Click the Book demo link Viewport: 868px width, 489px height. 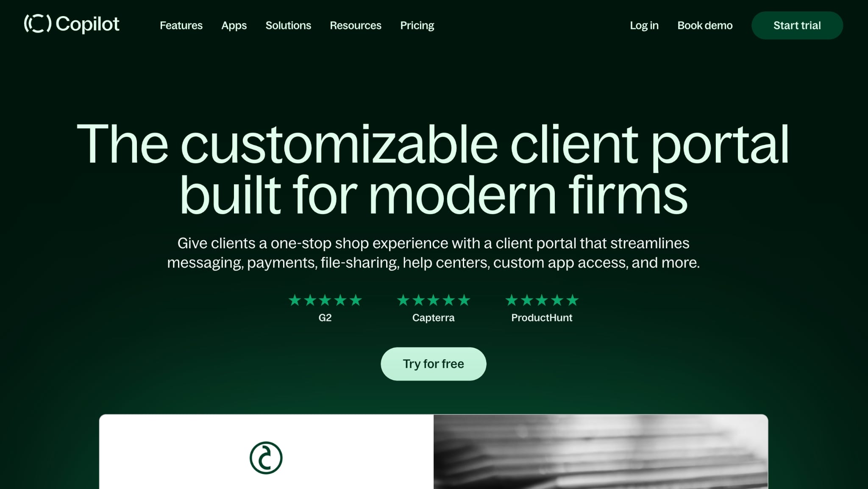(705, 25)
